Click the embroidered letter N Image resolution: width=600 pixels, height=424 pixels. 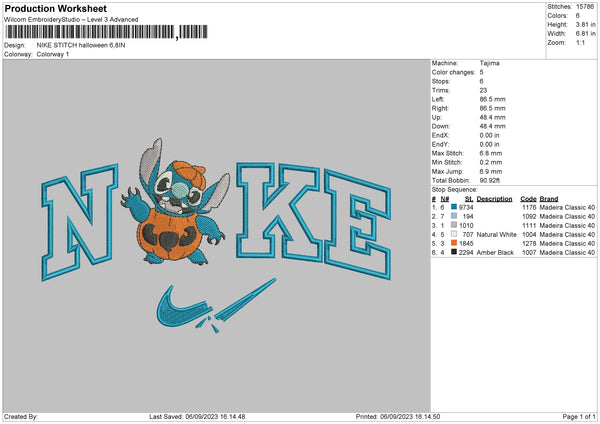point(80,222)
